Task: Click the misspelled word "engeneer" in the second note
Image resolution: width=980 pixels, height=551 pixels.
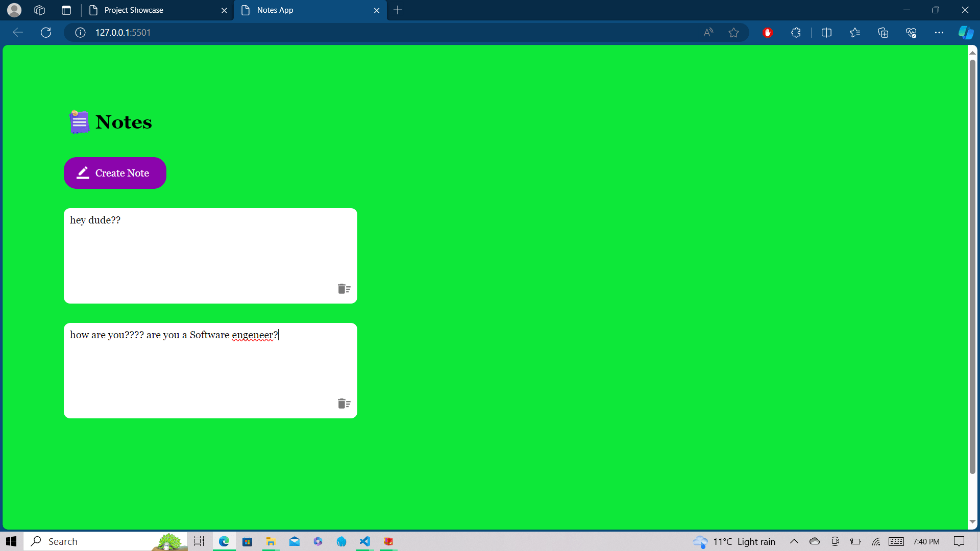Action: [252, 335]
